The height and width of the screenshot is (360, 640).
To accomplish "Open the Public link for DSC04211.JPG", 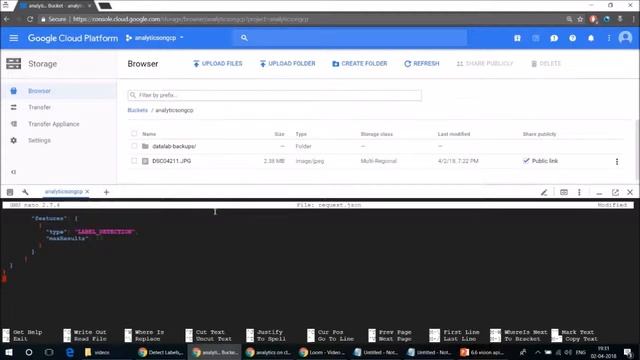I will (545, 161).
